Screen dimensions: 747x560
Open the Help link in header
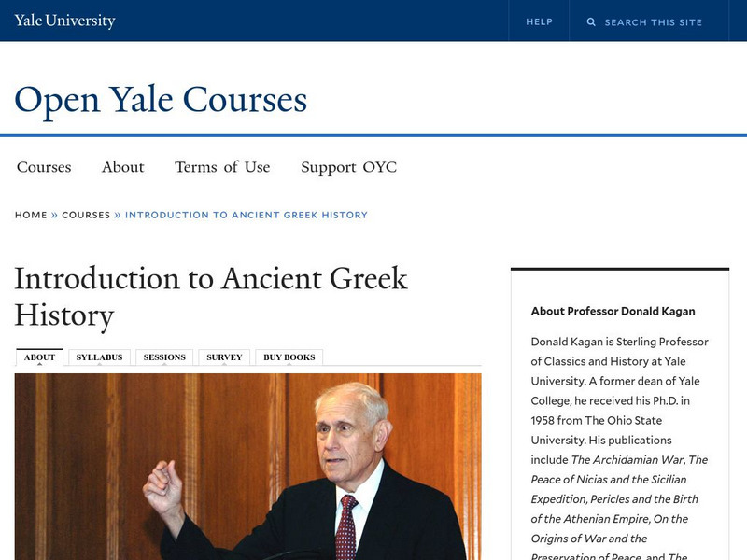point(539,21)
